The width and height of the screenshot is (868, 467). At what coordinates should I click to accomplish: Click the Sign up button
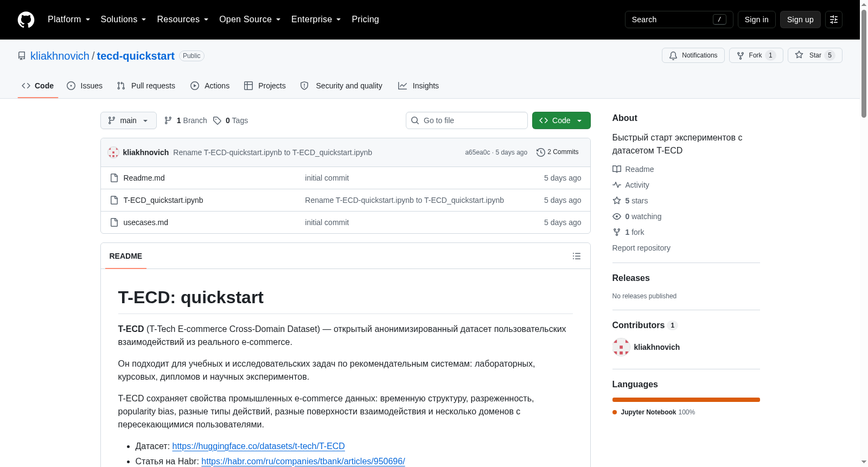click(x=800, y=20)
